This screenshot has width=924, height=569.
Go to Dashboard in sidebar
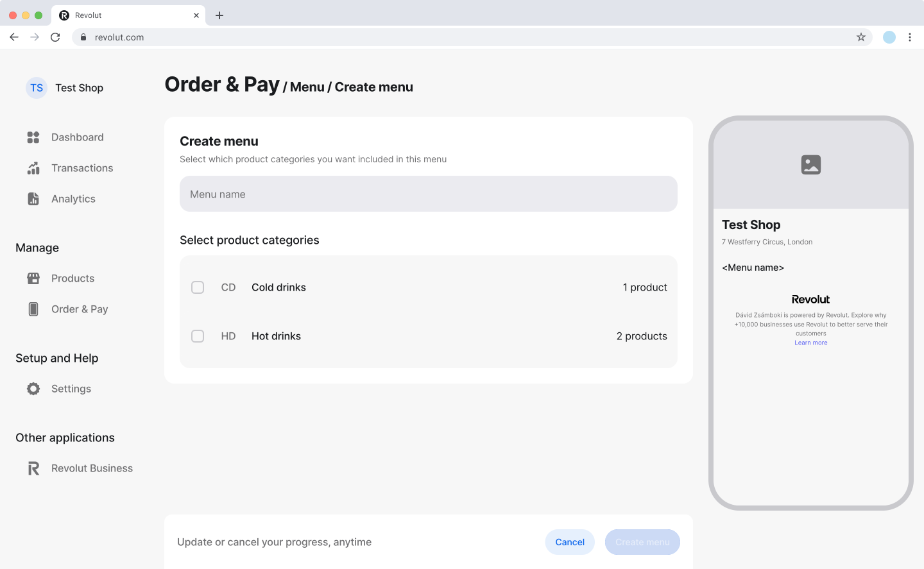(77, 137)
